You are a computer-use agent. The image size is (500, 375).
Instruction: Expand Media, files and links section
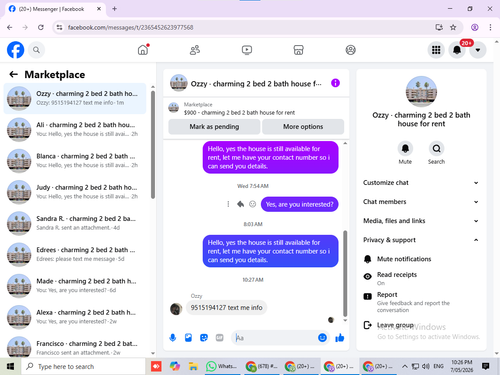[x=421, y=221]
